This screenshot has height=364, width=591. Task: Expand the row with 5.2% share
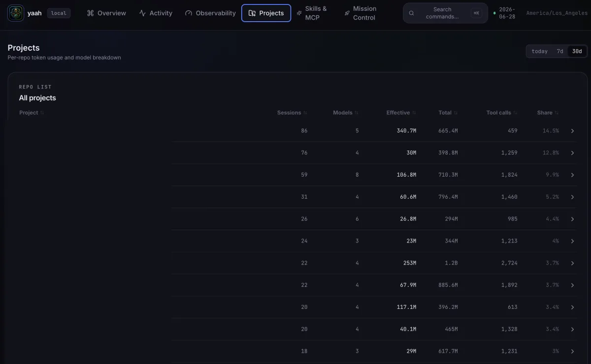tap(572, 197)
